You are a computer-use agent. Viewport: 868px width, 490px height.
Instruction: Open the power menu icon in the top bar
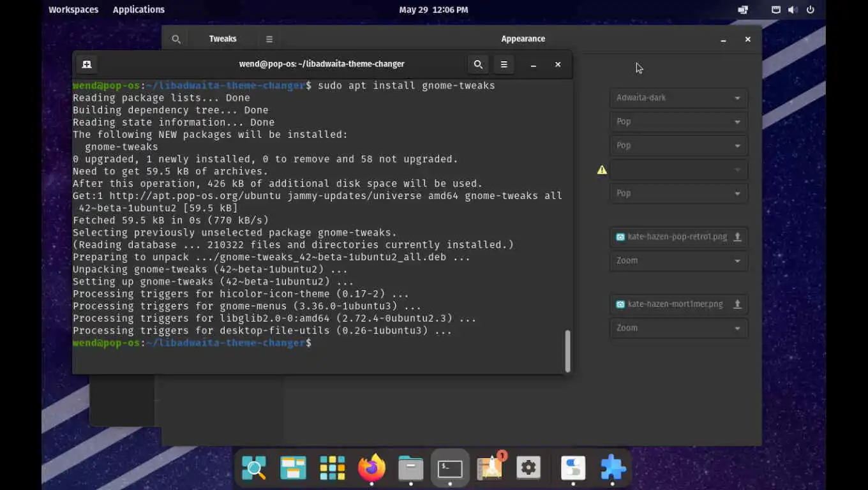point(811,10)
